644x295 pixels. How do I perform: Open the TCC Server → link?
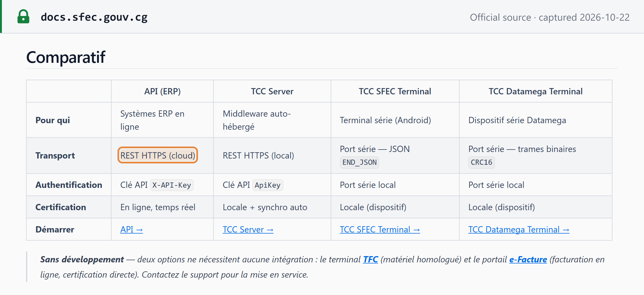248,229
